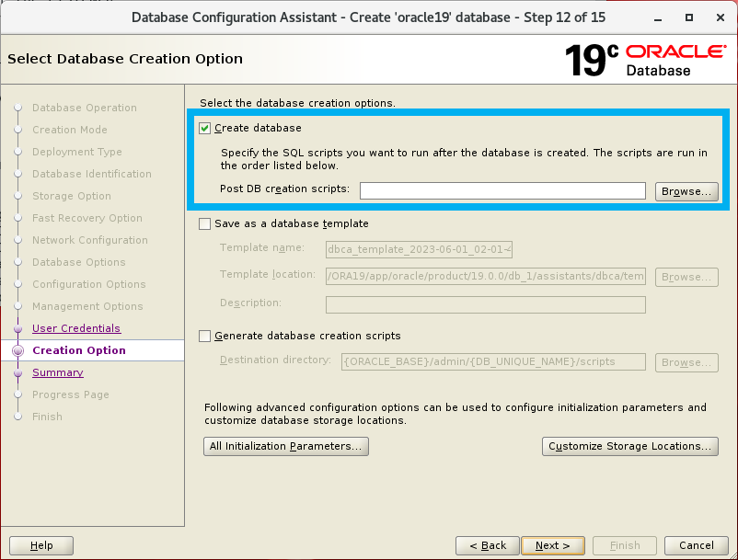Uncheck the Create database checkbox
Screen dimensions: 738x560
(204, 129)
